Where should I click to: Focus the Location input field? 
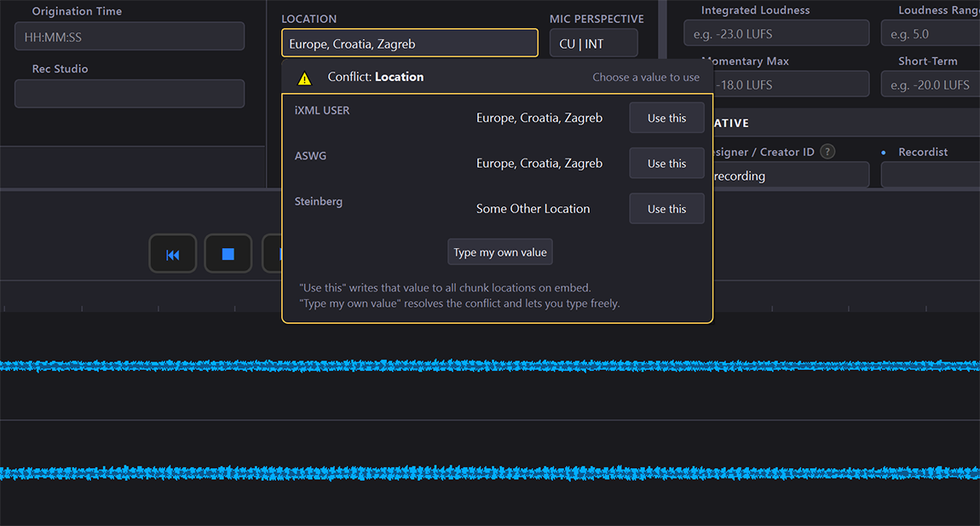409,43
